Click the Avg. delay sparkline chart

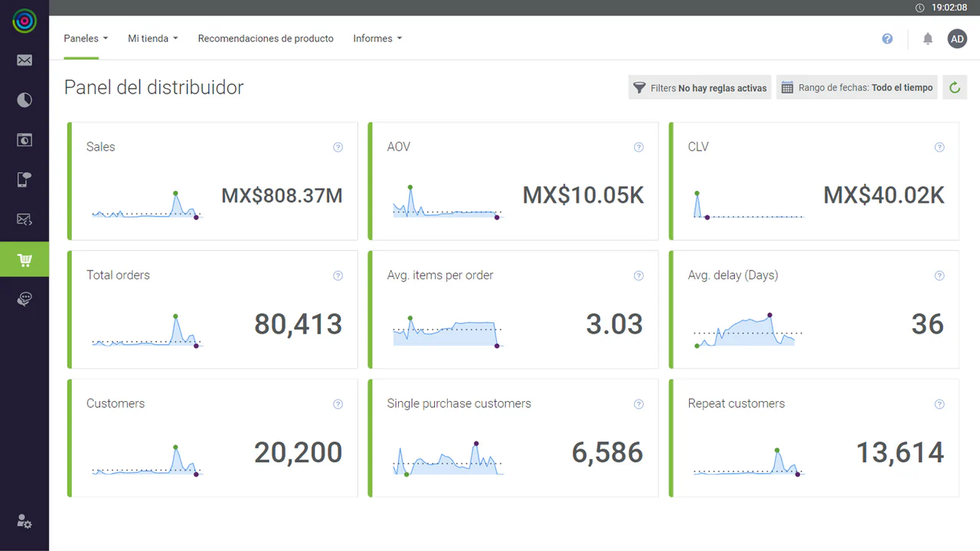pos(748,331)
